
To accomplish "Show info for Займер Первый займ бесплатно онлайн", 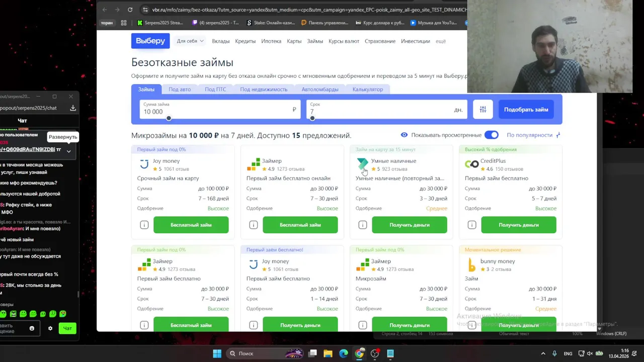I will coord(253,225).
